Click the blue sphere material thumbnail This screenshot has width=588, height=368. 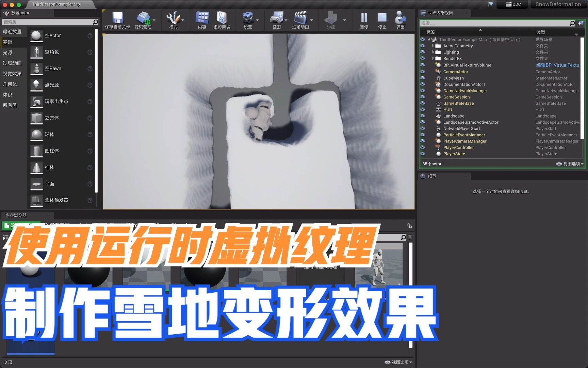tap(30, 273)
